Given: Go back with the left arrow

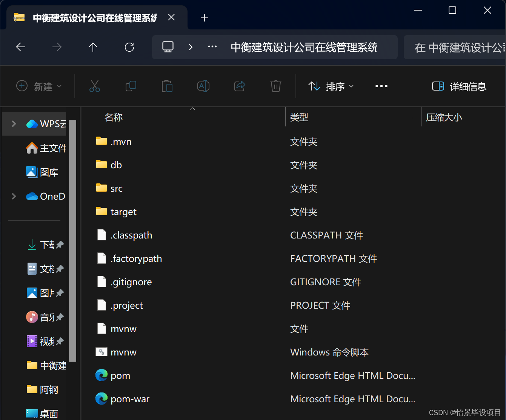Looking at the screenshot, I should pyautogui.click(x=21, y=47).
